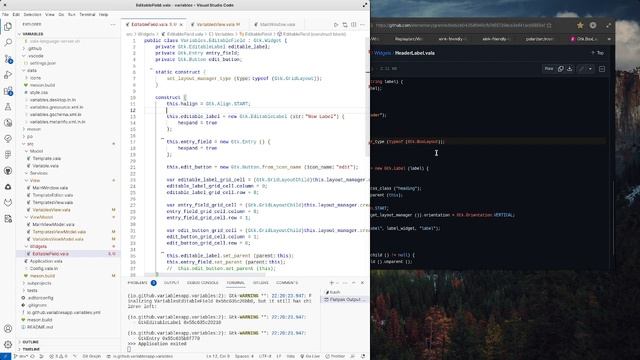Expand the po folder
Image resolution: width=640 pixels, height=360 pixels.
tap(29, 136)
